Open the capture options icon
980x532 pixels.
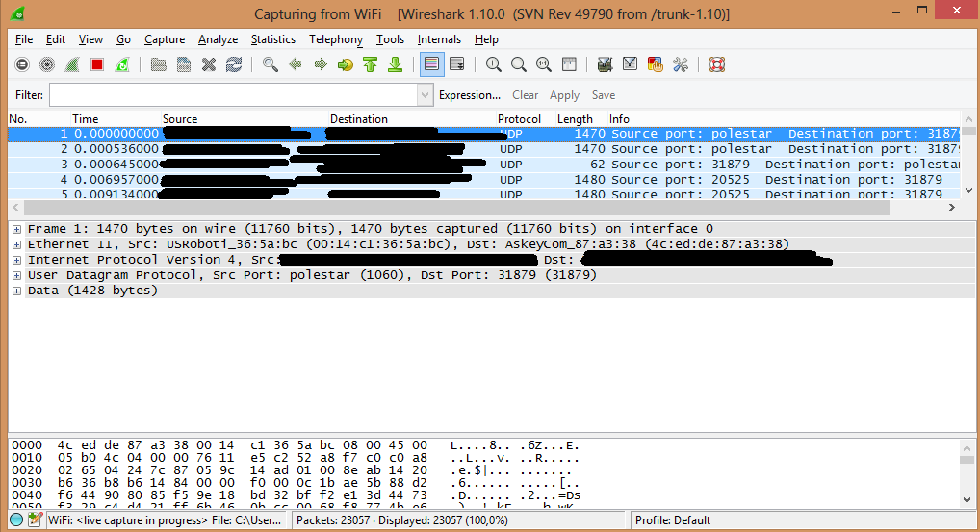click(47, 64)
